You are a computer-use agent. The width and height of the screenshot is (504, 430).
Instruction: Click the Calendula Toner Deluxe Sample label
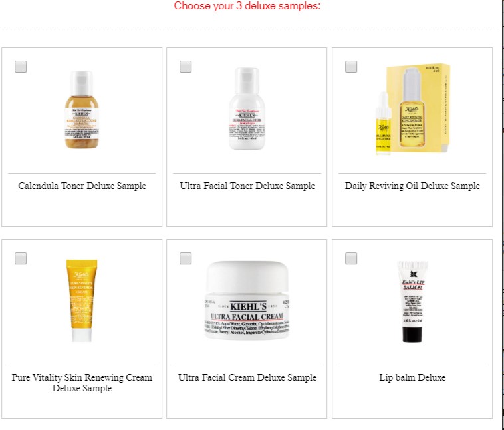(82, 186)
